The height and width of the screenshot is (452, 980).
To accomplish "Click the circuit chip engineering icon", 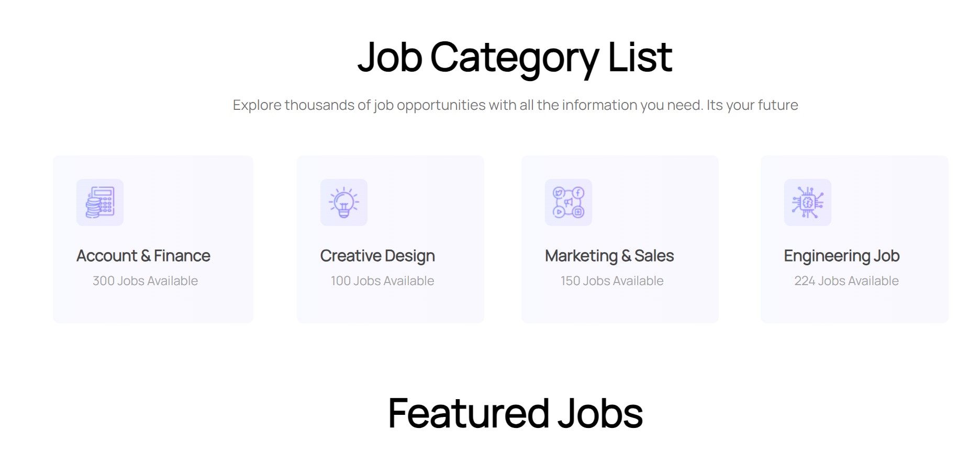I will click(808, 202).
